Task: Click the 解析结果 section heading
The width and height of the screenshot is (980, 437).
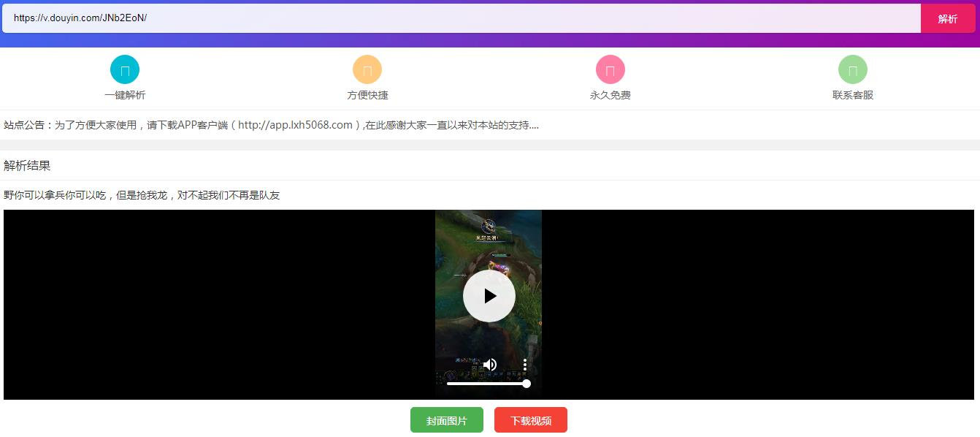Action: pos(27,165)
